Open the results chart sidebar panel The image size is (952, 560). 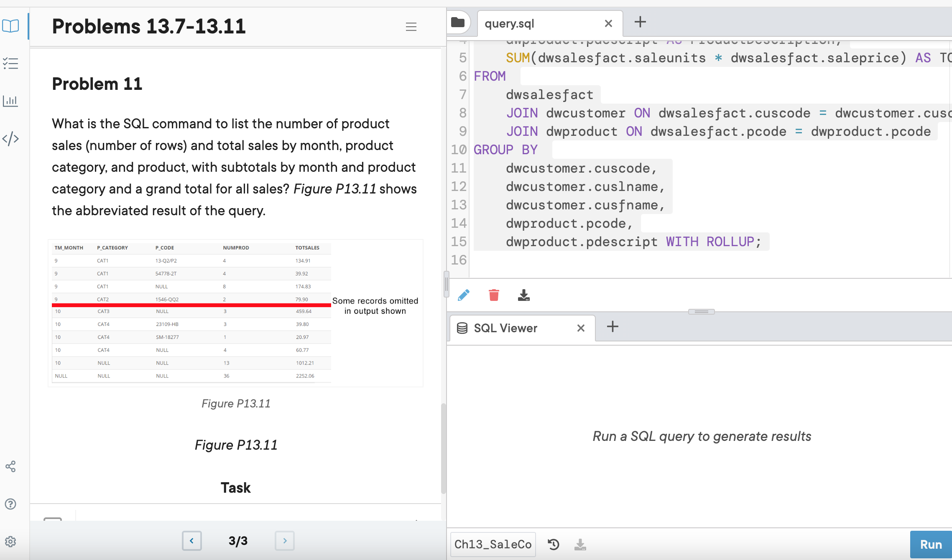10,100
